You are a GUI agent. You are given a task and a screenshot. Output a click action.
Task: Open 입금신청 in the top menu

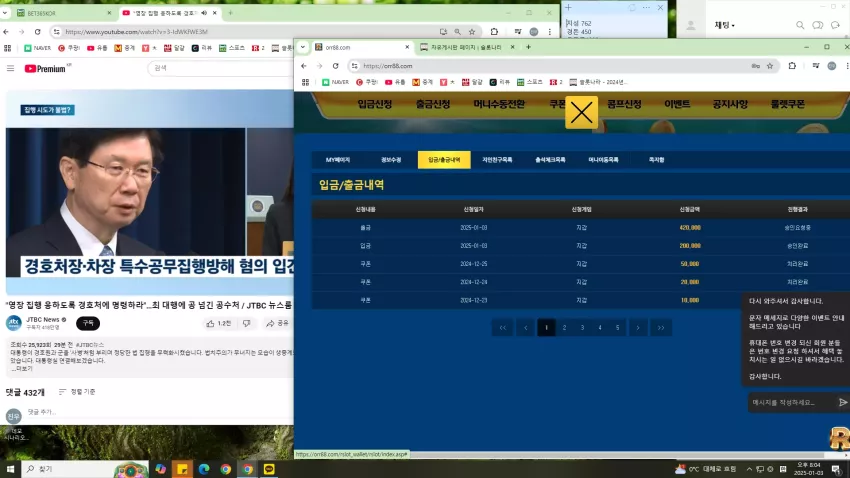(x=375, y=104)
